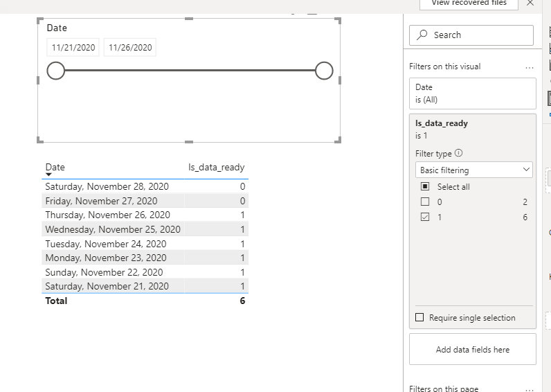This screenshot has height=392, width=551.
Task: Select row Tuesday, November 24, 2020
Action: coord(145,244)
